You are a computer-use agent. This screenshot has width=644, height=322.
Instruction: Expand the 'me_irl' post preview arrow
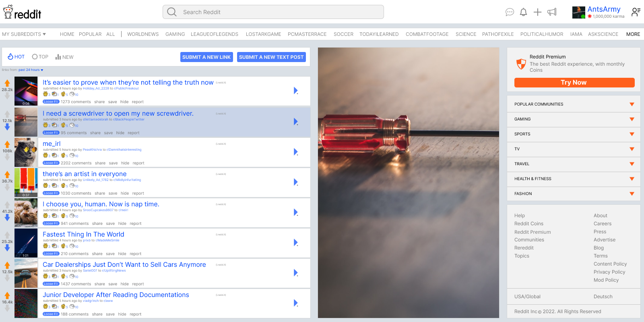[x=296, y=152]
